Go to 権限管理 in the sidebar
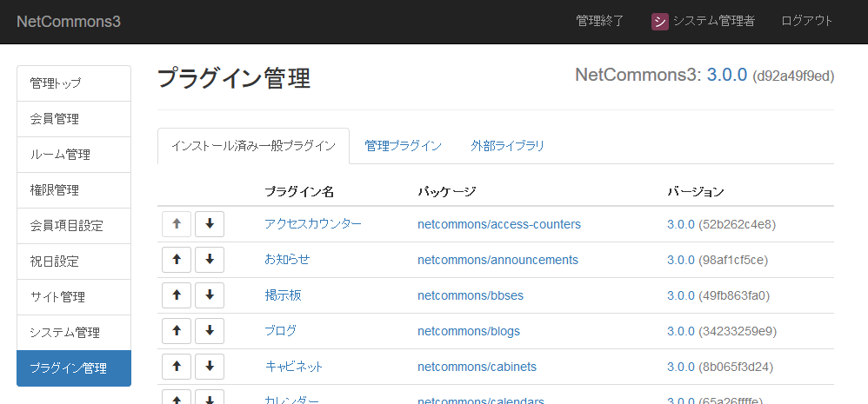The image size is (868, 404). tap(74, 190)
